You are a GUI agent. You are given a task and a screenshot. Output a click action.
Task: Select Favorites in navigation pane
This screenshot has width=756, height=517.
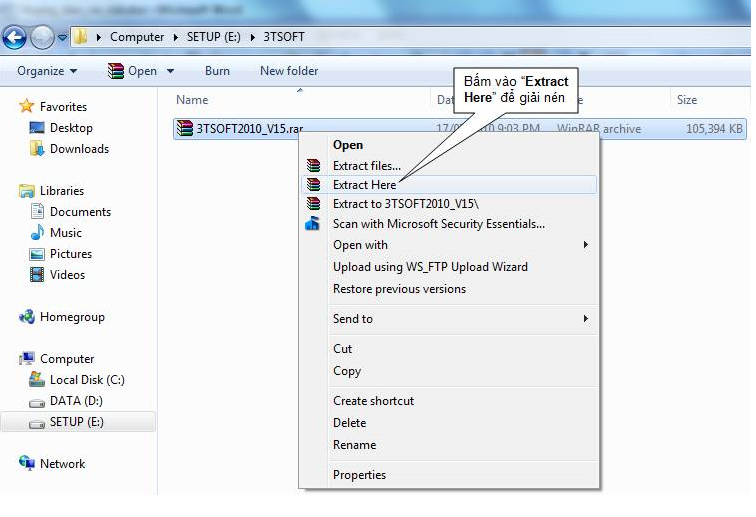pos(64,107)
